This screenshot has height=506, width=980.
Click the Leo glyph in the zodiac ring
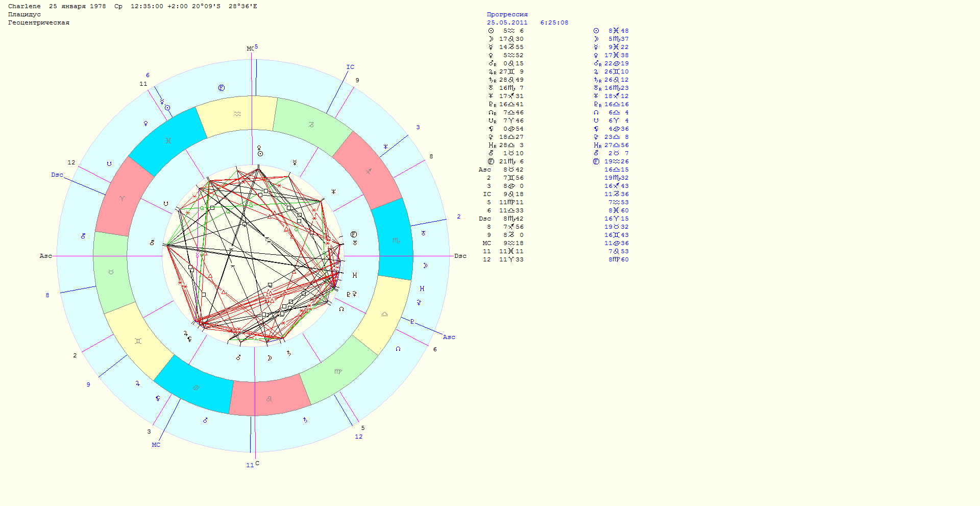point(269,399)
